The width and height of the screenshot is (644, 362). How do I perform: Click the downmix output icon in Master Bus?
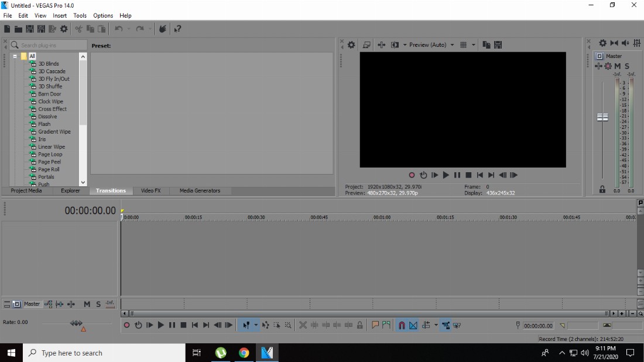pyautogui.click(x=614, y=43)
